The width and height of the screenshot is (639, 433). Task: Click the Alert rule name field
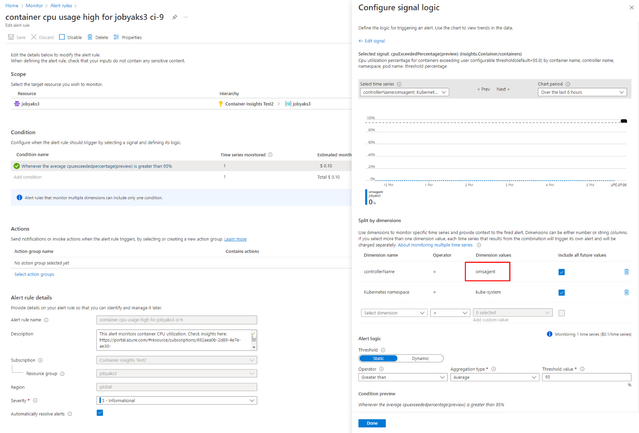coord(177,320)
